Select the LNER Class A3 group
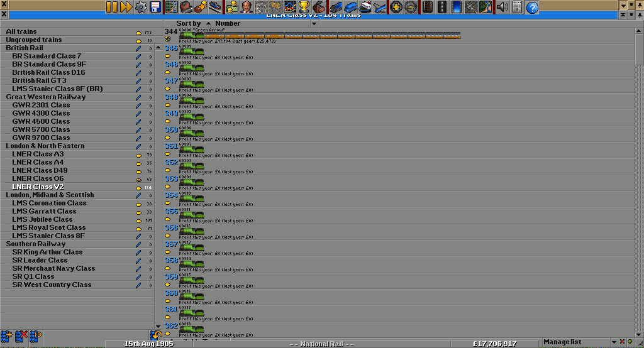The image size is (644, 348). [x=77, y=155]
